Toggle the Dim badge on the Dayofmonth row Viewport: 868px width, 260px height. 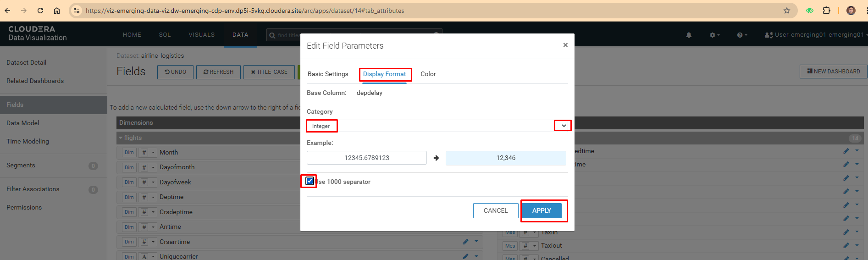coord(129,167)
